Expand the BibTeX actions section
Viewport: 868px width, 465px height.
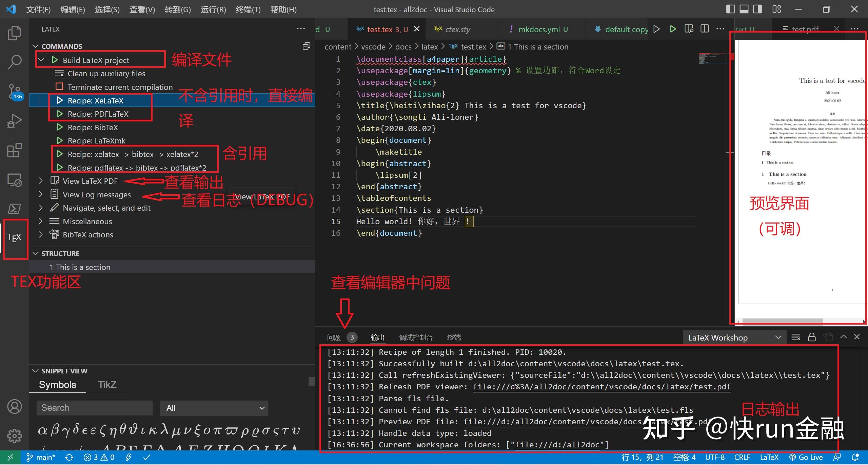pos(41,234)
